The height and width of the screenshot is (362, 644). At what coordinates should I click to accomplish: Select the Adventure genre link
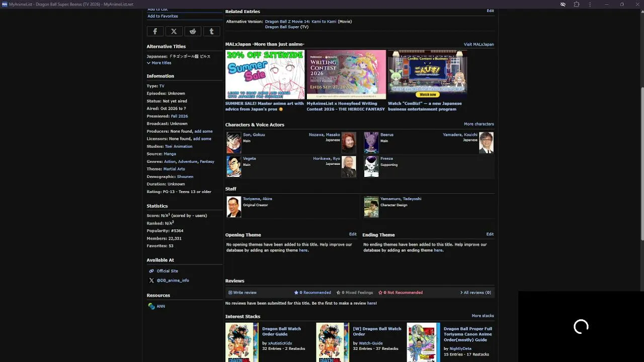pyautogui.click(x=188, y=161)
